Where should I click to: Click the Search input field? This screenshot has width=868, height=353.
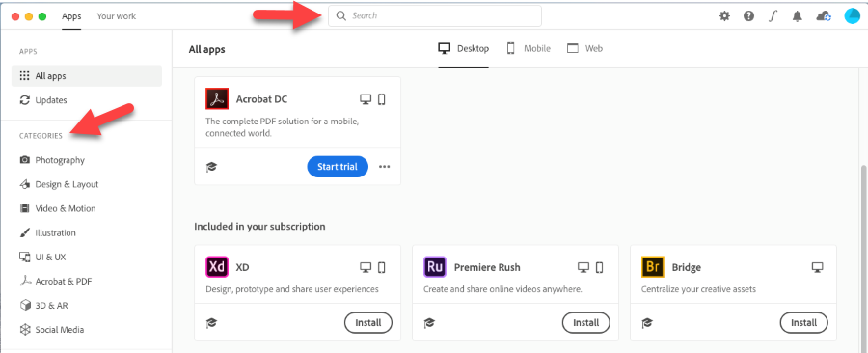(435, 16)
